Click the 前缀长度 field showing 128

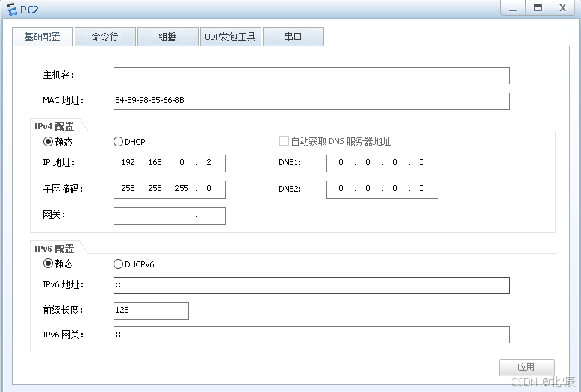(151, 311)
